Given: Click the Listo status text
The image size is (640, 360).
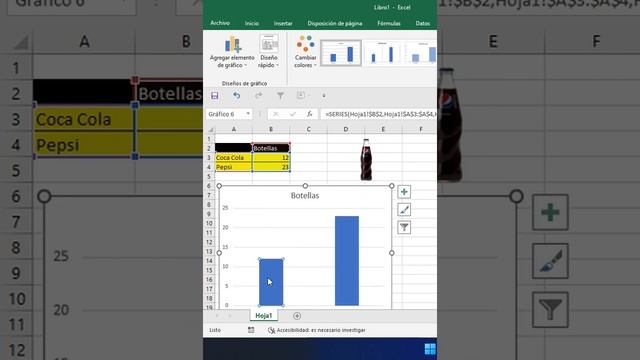Looking at the screenshot, I should pyautogui.click(x=215, y=330).
